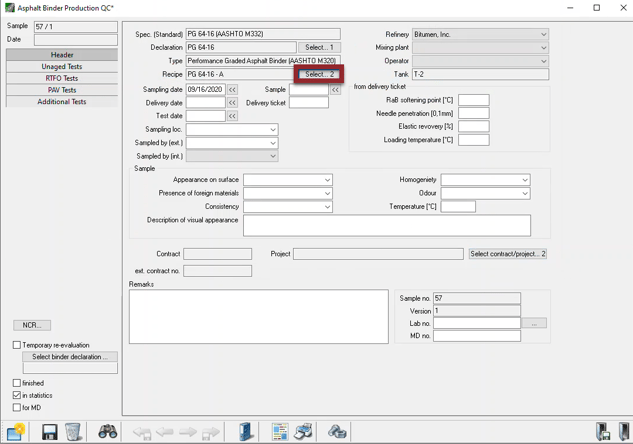Click the Sampling date field 09/16/2020
The height and width of the screenshot is (444, 633).
[x=205, y=90]
